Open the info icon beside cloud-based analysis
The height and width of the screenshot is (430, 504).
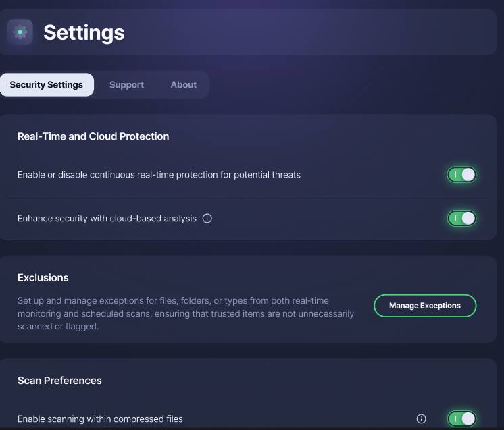(207, 218)
